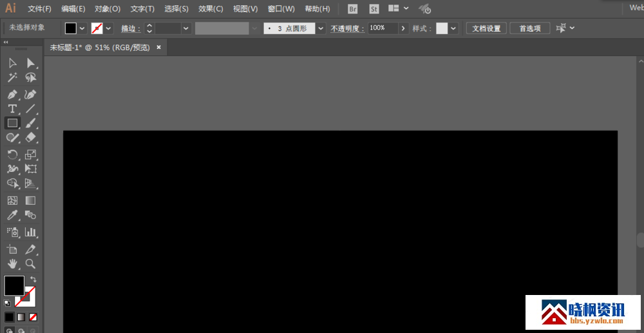Select the Eraser tool
Image resolution: width=644 pixels, height=333 pixels.
pos(30,137)
